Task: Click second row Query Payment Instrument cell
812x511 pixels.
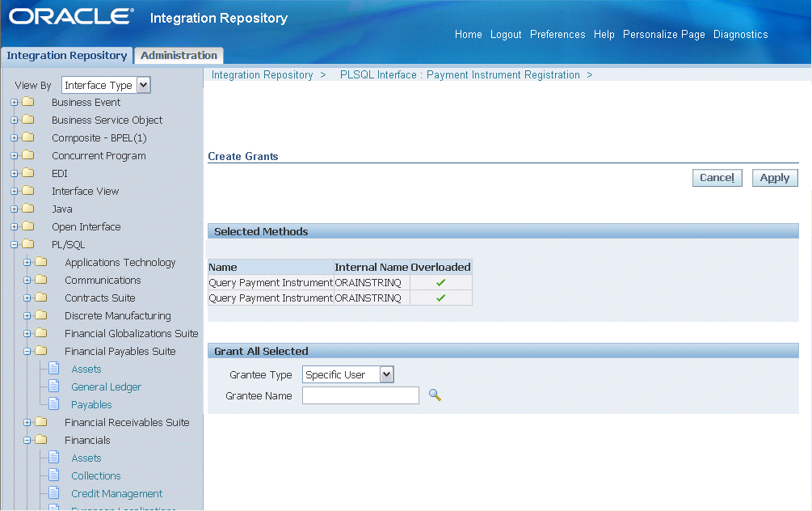Action: (x=271, y=298)
